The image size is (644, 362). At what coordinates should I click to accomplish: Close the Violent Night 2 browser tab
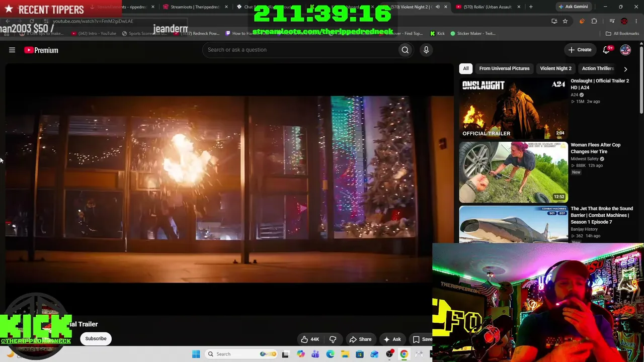(445, 7)
